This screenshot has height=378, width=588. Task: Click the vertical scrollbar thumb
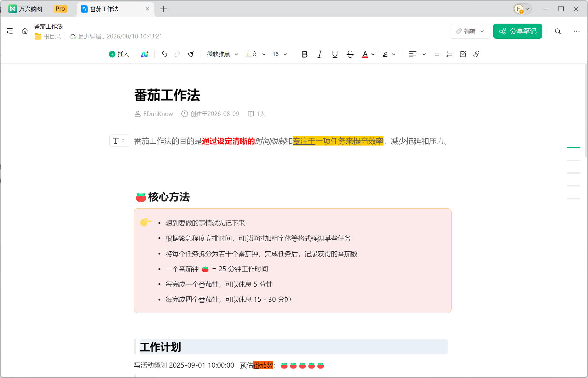point(586,110)
